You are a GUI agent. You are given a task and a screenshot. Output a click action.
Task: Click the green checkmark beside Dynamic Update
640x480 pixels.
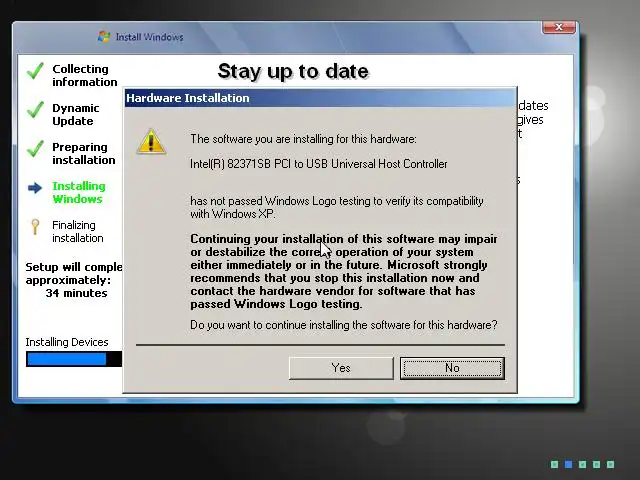36,110
